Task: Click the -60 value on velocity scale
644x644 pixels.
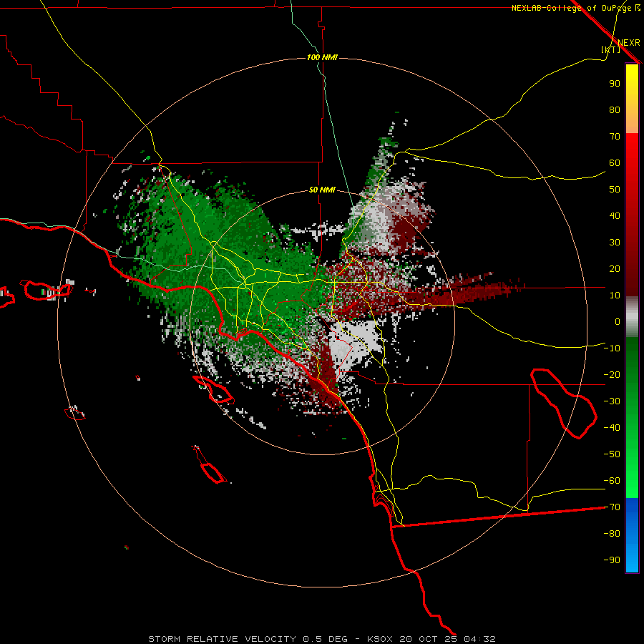Action: pyautogui.click(x=612, y=481)
